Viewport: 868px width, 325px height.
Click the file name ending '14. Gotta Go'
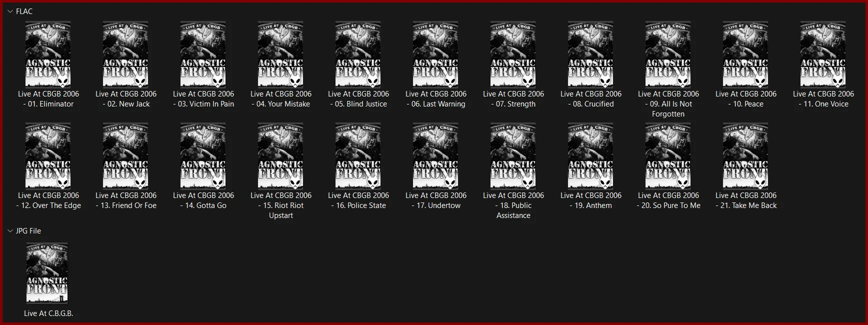(203, 200)
